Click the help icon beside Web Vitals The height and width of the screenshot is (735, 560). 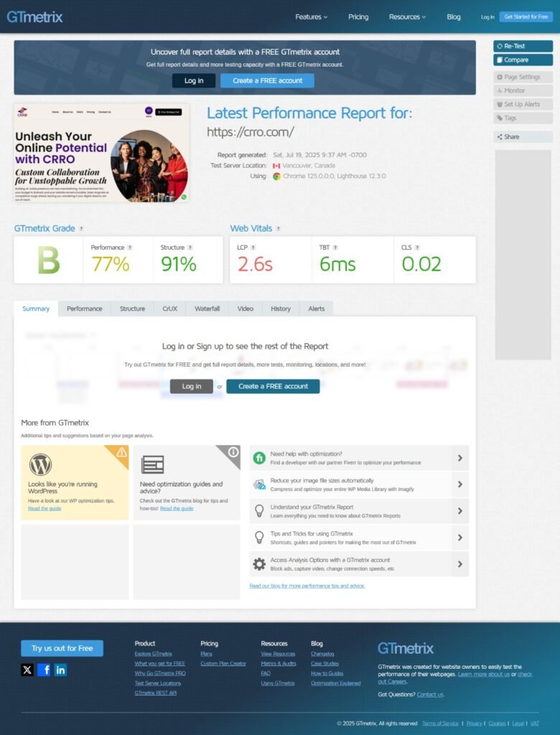click(x=278, y=229)
